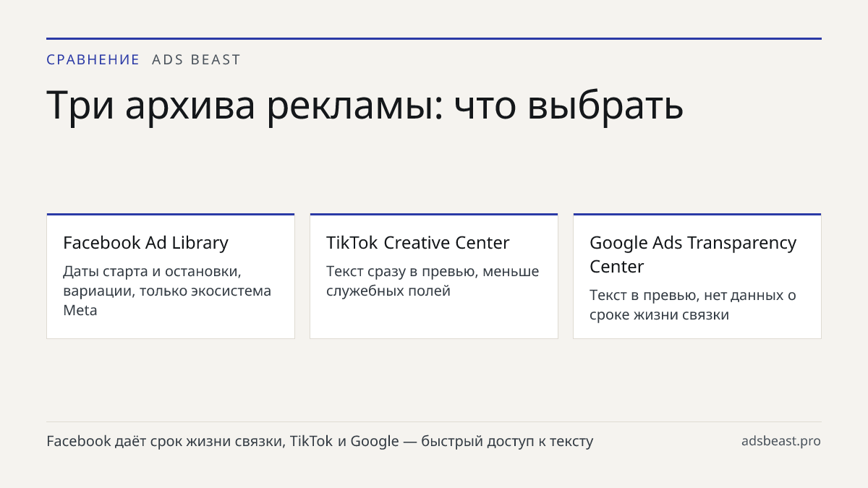Open the adsbeast.pro link
868x488 pixels.
click(780, 441)
